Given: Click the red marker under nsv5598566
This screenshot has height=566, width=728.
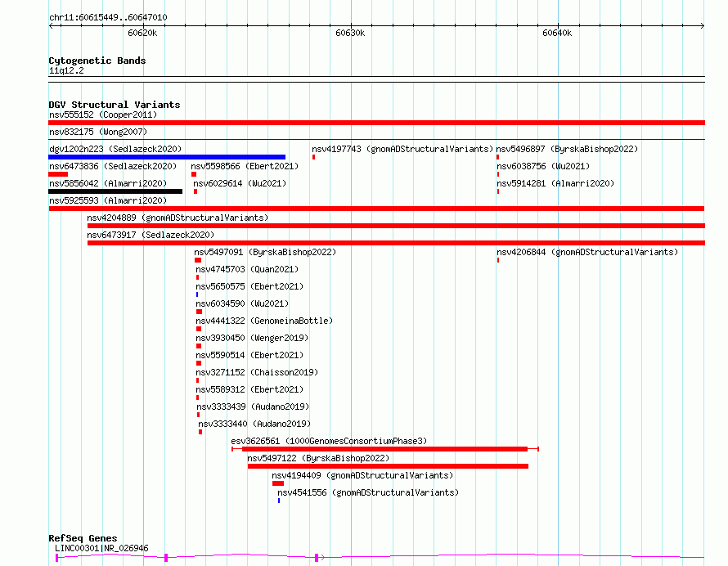Looking at the screenshot, I should (x=194, y=174).
